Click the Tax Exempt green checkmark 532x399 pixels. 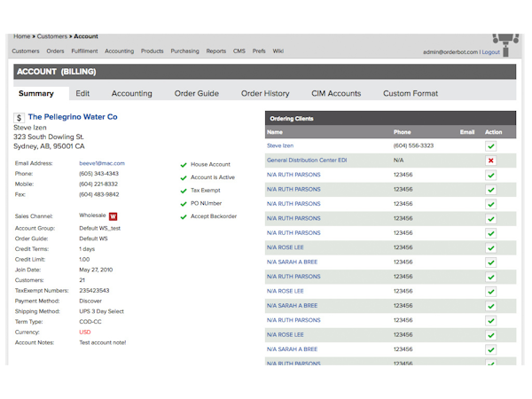click(184, 191)
